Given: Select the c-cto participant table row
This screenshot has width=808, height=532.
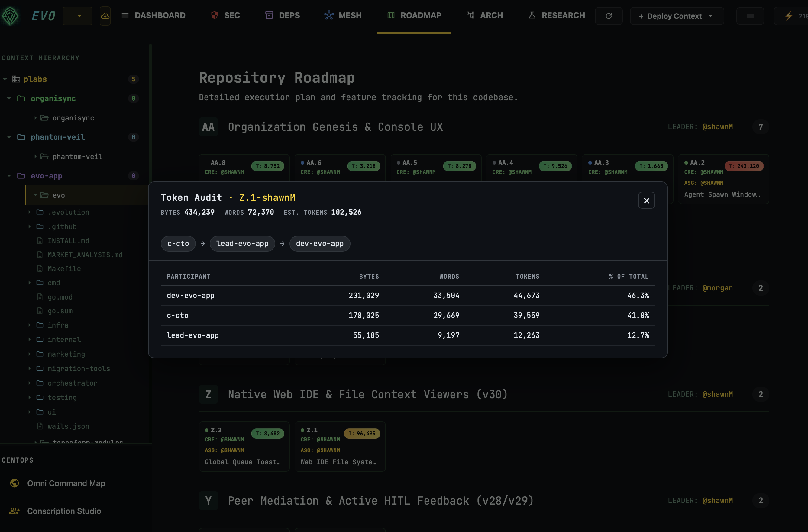Looking at the screenshot, I should (408, 316).
